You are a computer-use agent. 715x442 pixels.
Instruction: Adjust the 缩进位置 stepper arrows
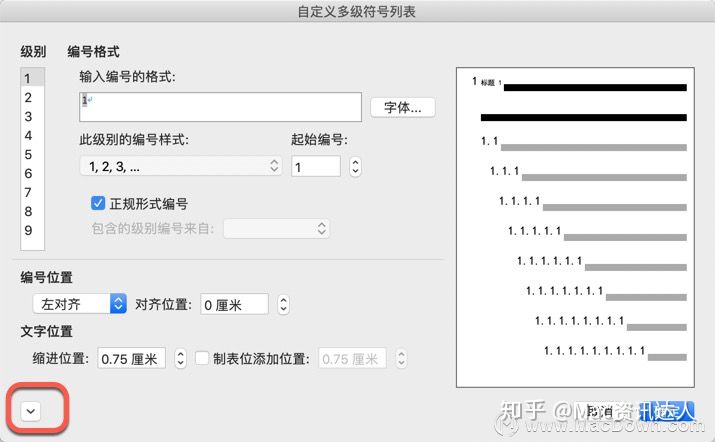[x=181, y=359]
